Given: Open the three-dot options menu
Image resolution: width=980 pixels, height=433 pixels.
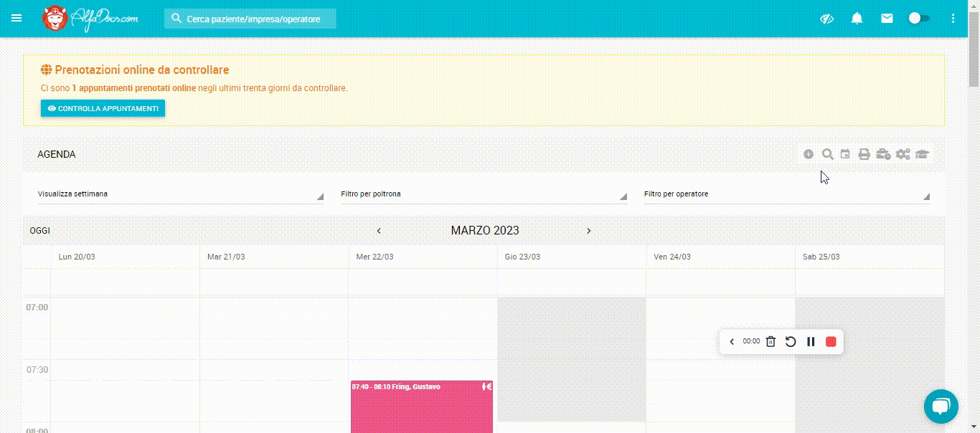Looking at the screenshot, I should (x=953, y=19).
